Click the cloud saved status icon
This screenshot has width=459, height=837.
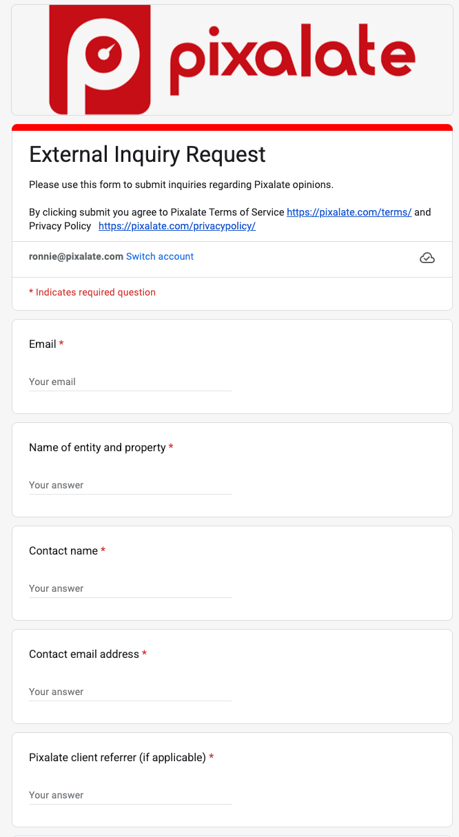tap(427, 258)
